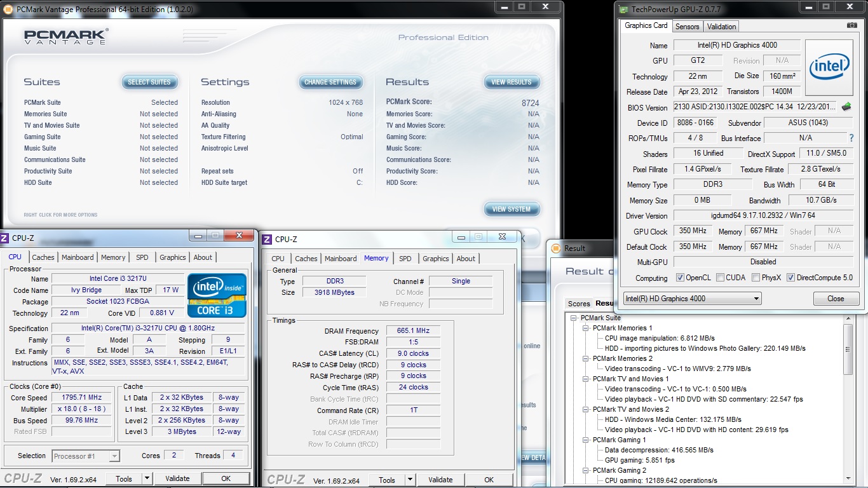Select the 'GPU gaming: 5.851 fps' row
Screen dimensions: 868x488
(640, 460)
